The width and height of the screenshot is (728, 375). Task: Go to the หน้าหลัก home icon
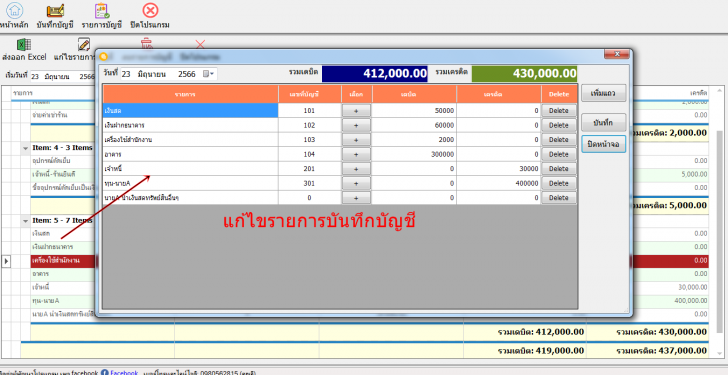click(x=15, y=10)
